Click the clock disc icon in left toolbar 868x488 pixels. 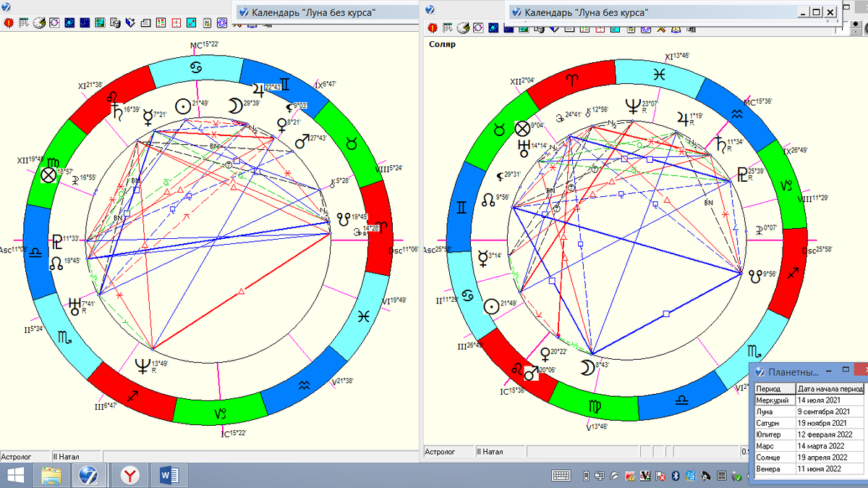[x=39, y=22]
